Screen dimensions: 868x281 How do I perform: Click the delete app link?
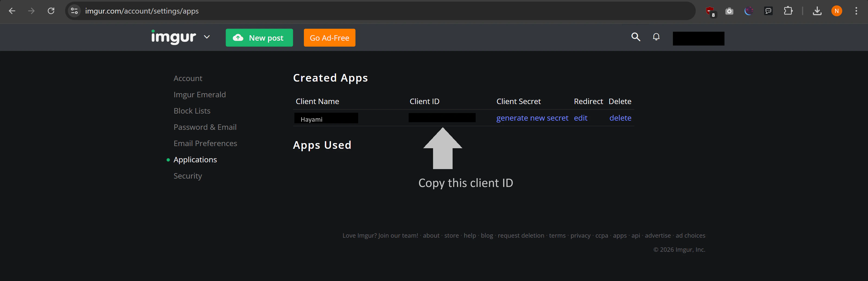(x=620, y=118)
